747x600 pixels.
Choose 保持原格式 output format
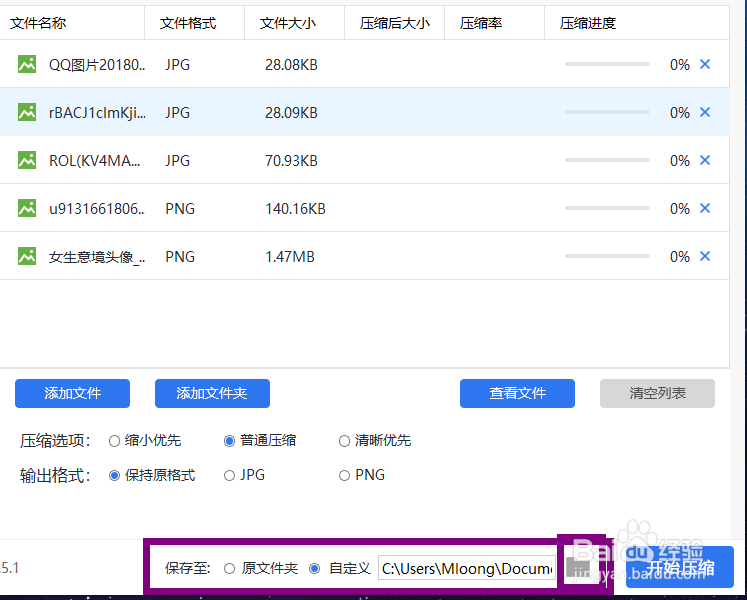tap(114, 476)
